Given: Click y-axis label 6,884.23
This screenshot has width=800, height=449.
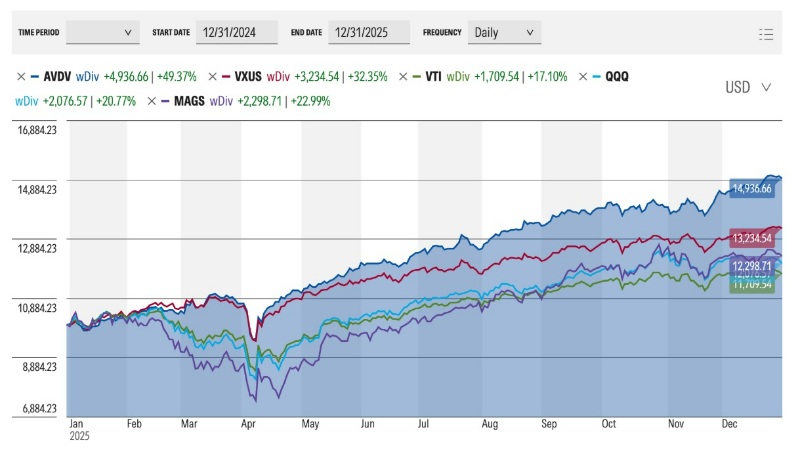Looking at the screenshot, I should coord(39,409).
